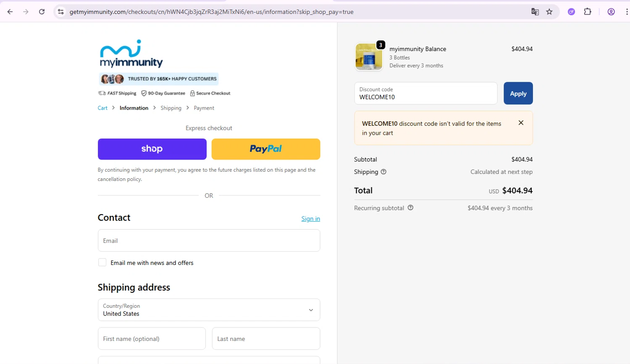Click the Discount code field
This screenshot has width=630, height=364.
[426, 93]
